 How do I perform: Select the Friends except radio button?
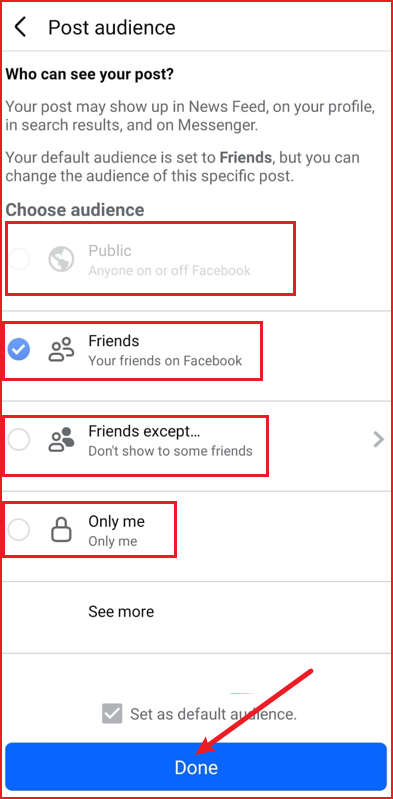19,440
